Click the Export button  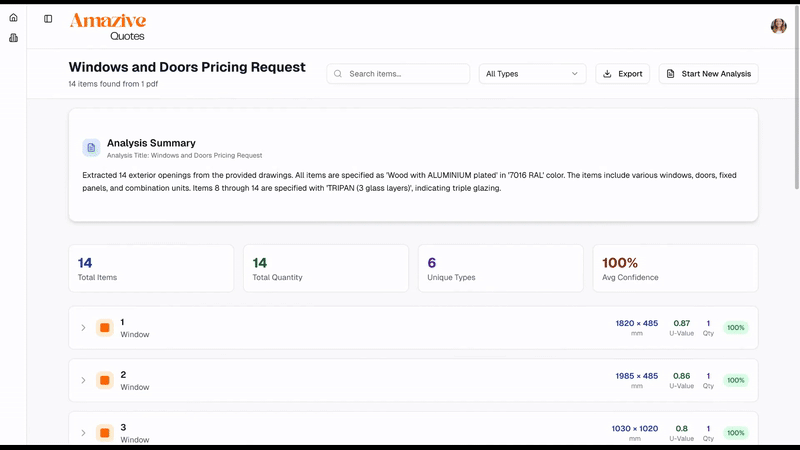(622, 73)
